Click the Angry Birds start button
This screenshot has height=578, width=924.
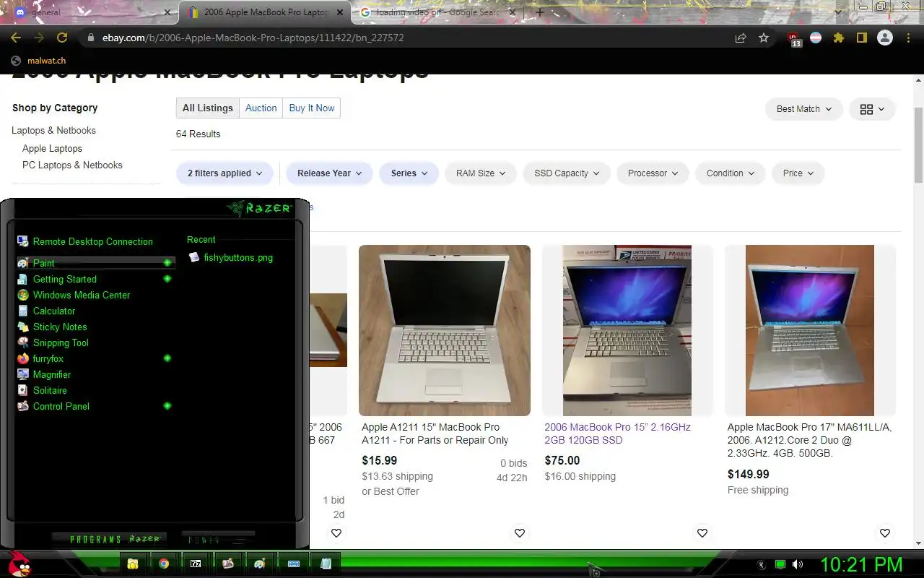tap(19, 564)
